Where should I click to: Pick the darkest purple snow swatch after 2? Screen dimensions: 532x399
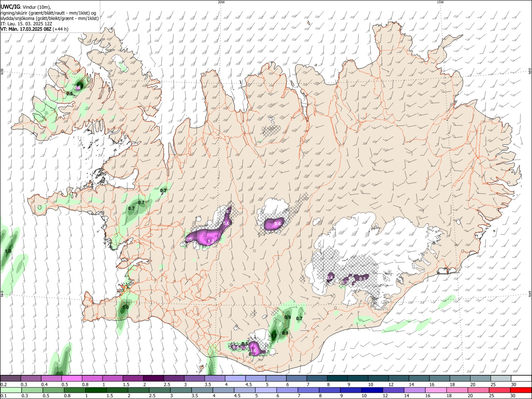tap(153, 378)
